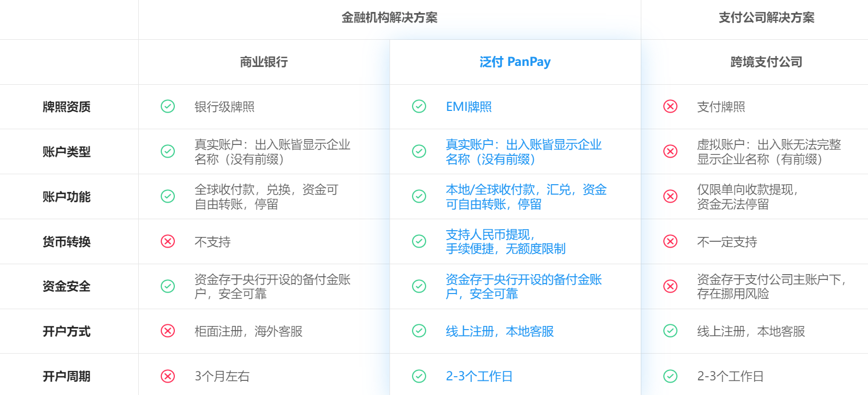The width and height of the screenshot is (868, 395).
Task: Click the blue EMI牌照 text
Action: [469, 107]
